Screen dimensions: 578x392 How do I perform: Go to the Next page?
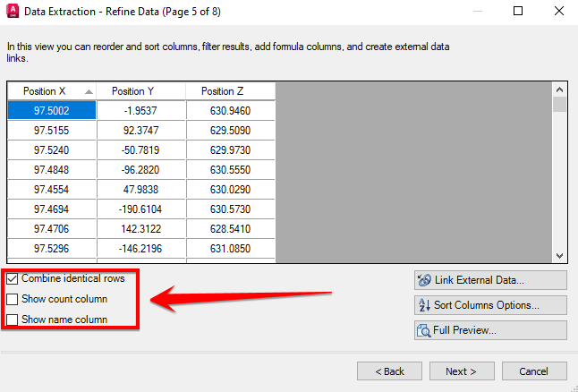pyautogui.click(x=462, y=371)
